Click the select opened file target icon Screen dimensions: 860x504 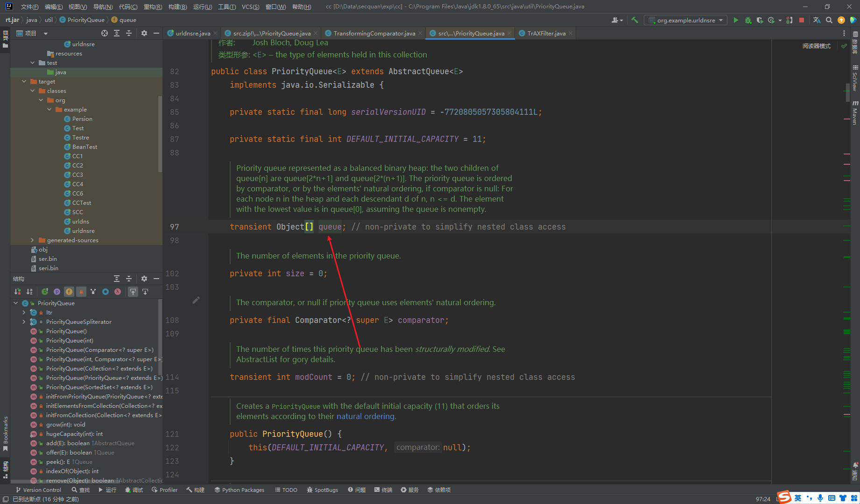(105, 33)
